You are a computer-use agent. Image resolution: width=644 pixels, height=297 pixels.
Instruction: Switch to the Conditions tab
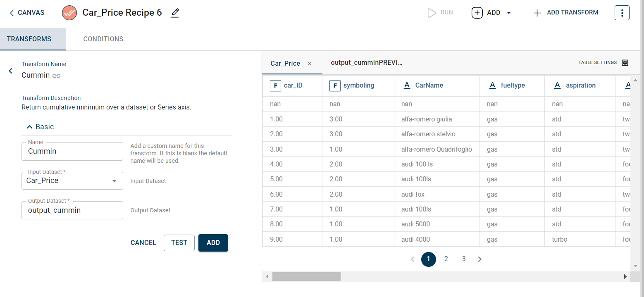103,39
